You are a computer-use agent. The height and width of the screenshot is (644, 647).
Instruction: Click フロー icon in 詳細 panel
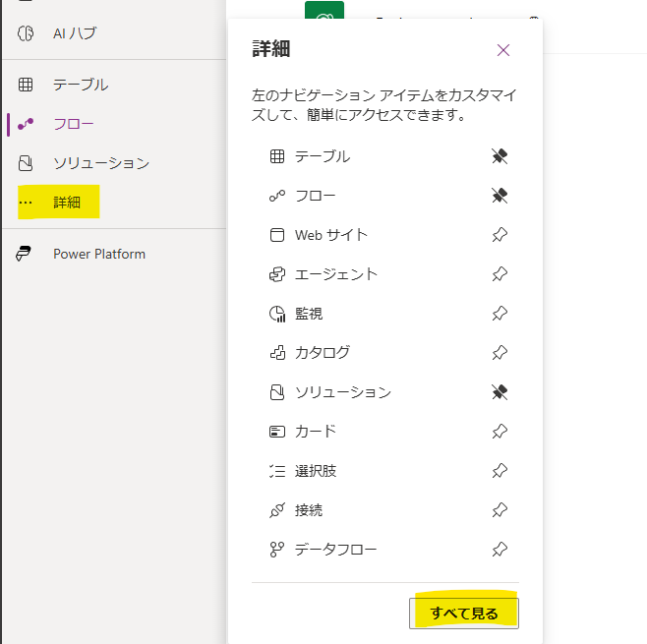(277, 196)
